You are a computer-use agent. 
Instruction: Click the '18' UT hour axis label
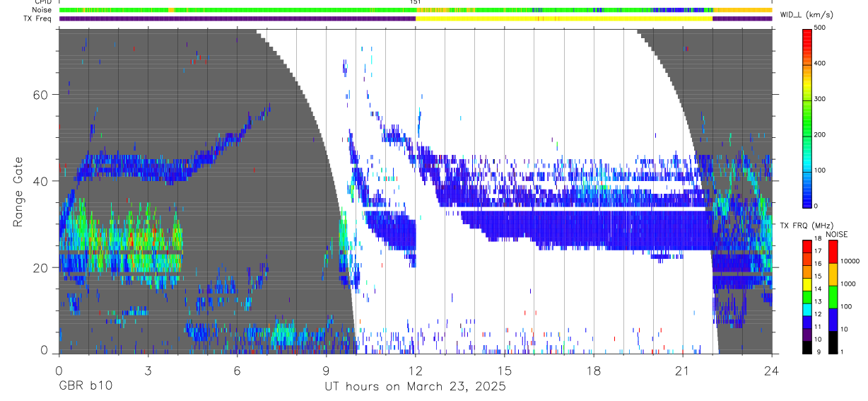594,371
